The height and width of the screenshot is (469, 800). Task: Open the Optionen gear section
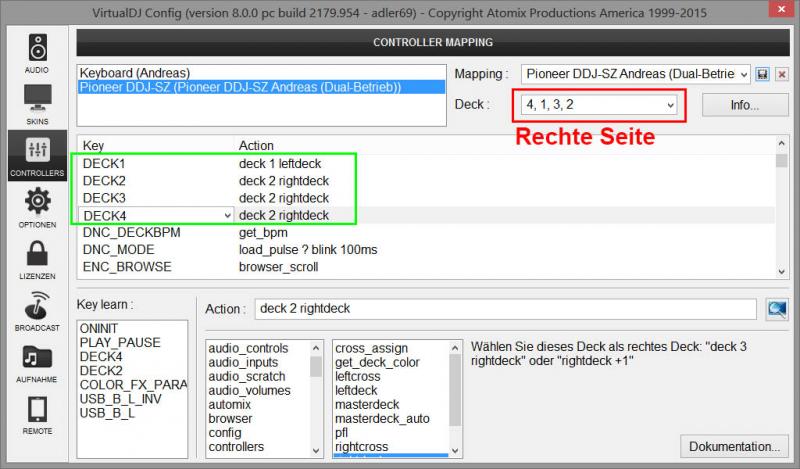click(37, 207)
